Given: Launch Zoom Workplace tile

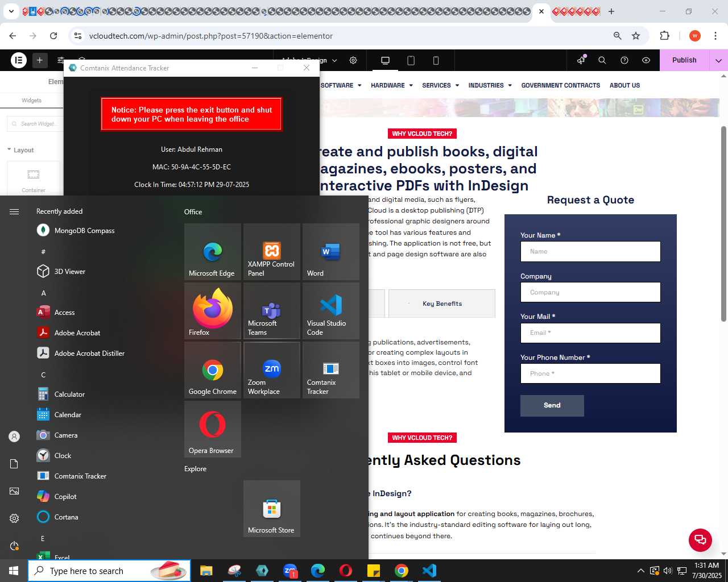Looking at the screenshot, I should tap(272, 370).
